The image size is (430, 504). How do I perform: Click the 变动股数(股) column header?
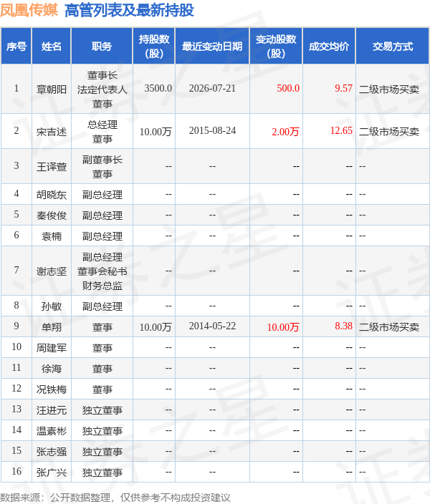[276, 47]
